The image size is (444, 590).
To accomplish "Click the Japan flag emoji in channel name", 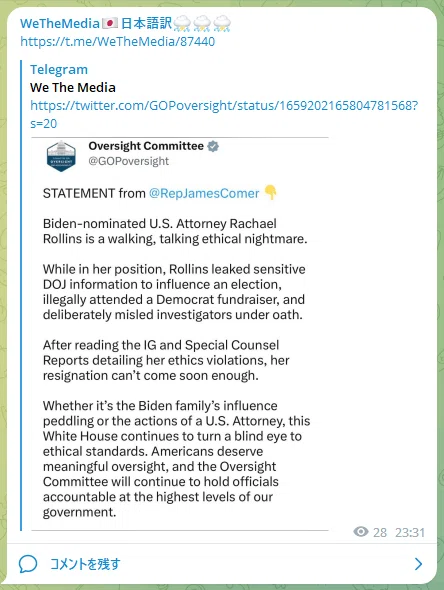I will [x=110, y=24].
